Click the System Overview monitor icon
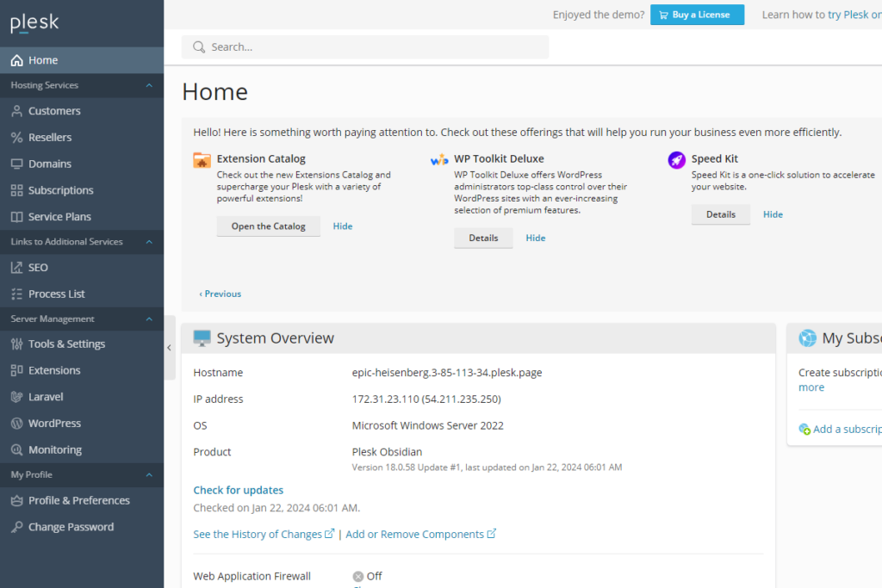The image size is (882, 588). tap(202, 338)
